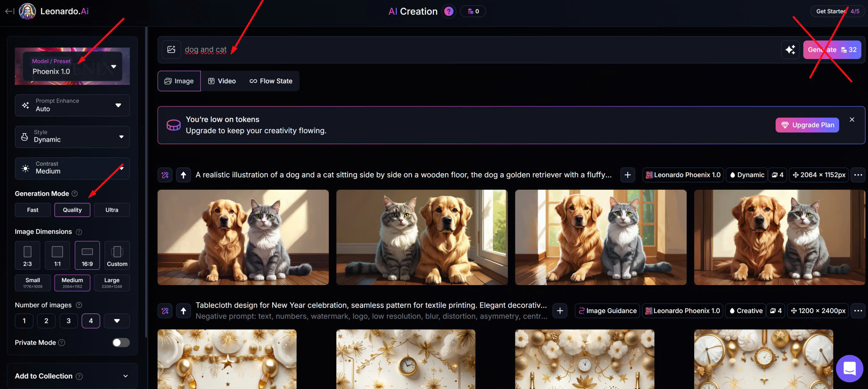
Task: Open the first dog and cat thumbnail
Action: (x=243, y=238)
